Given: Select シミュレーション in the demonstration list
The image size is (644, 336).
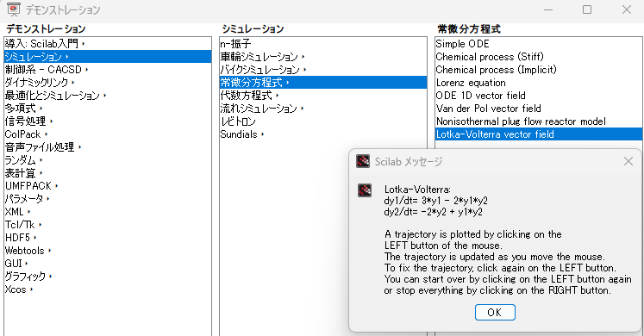Looking at the screenshot, I should pyautogui.click(x=108, y=57).
